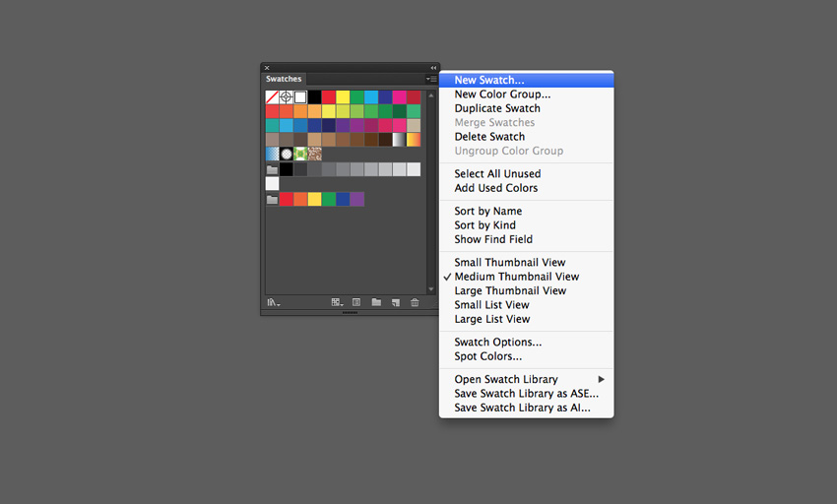Select the brown speckled pattern swatch

click(x=314, y=154)
